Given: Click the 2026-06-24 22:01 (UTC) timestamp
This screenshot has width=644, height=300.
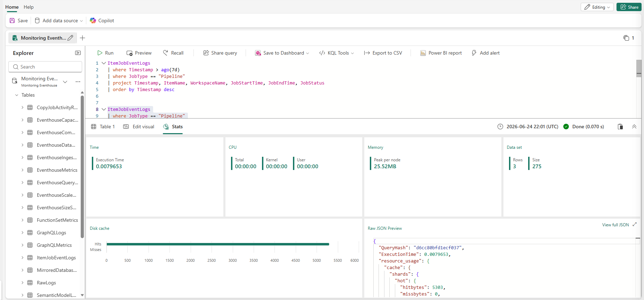Looking at the screenshot, I should (532, 127).
